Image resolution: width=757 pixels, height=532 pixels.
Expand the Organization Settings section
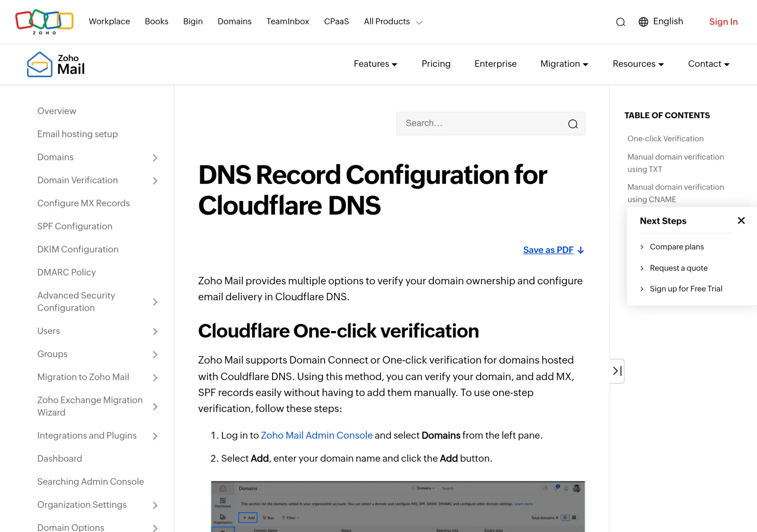(155, 505)
